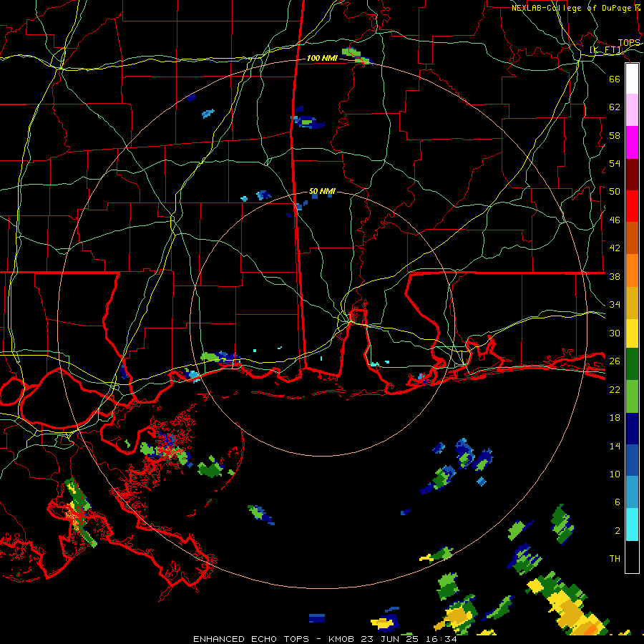Click the "42" legend value
644x644 pixels.
pyautogui.click(x=615, y=248)
